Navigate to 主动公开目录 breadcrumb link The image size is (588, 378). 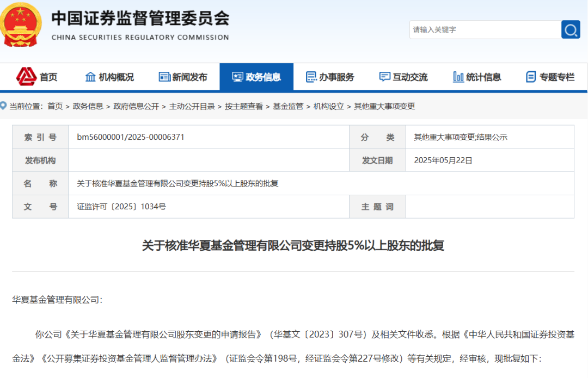click(x=192, y=106)
